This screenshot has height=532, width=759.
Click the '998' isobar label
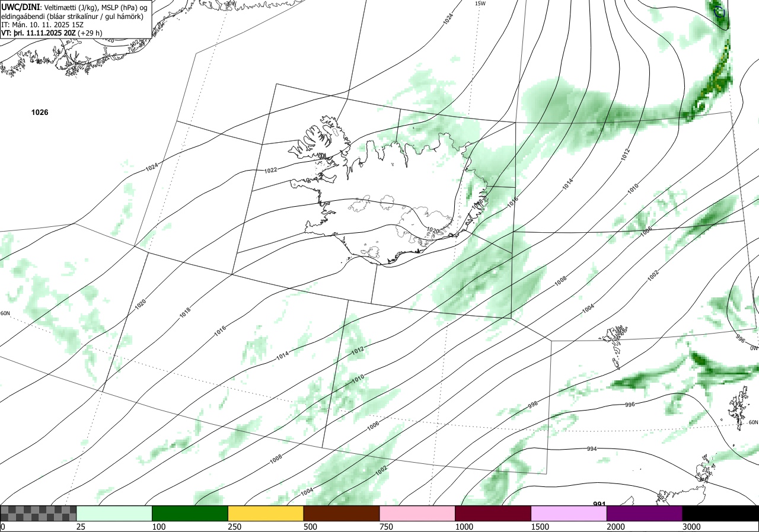pyautogui.click(x=532, y=405)
